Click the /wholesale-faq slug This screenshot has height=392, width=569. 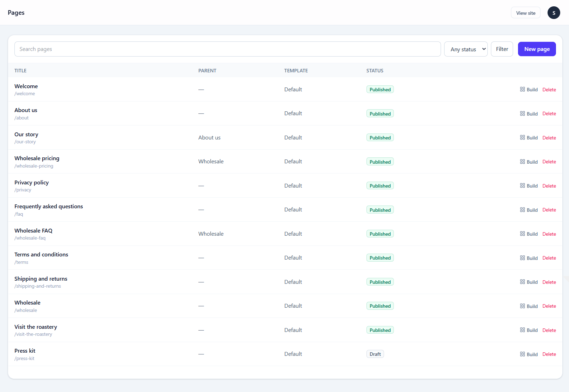pyautogui.click(x=30, y=238)
